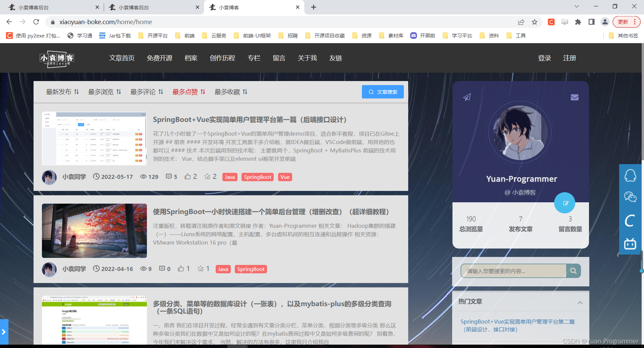The height and width of the screenshot is (348, 644).
Task: Reload the page with browser refresh button
Action: click(36, 22)
